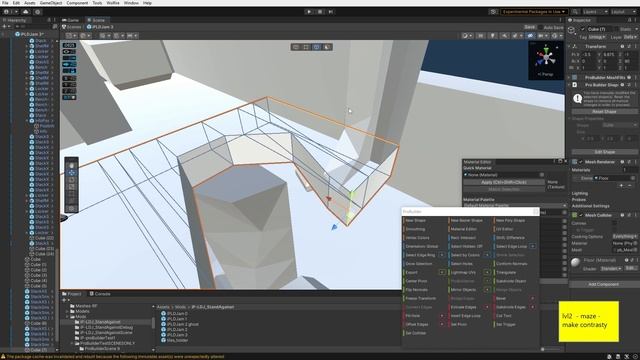640x360 pixels.
Task: Toggle the Convex checkbox in Mesh Collider
Action: click(614, 223)
